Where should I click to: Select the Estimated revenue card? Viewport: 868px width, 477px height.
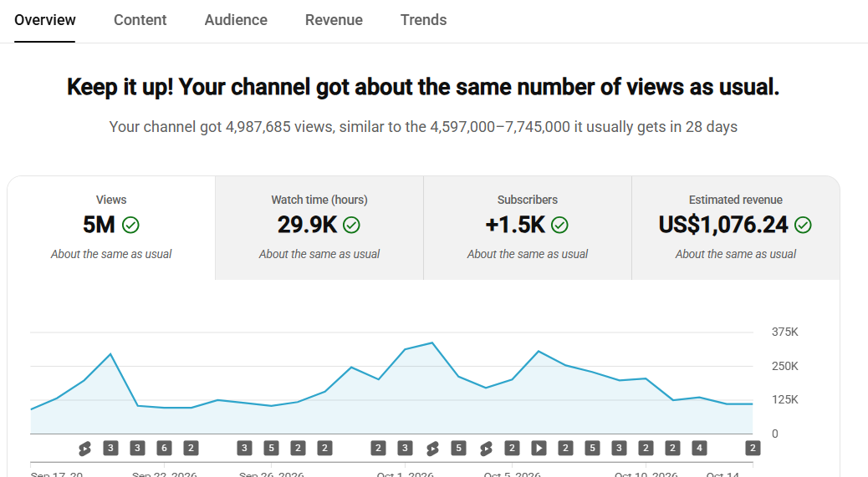[736, 228]
